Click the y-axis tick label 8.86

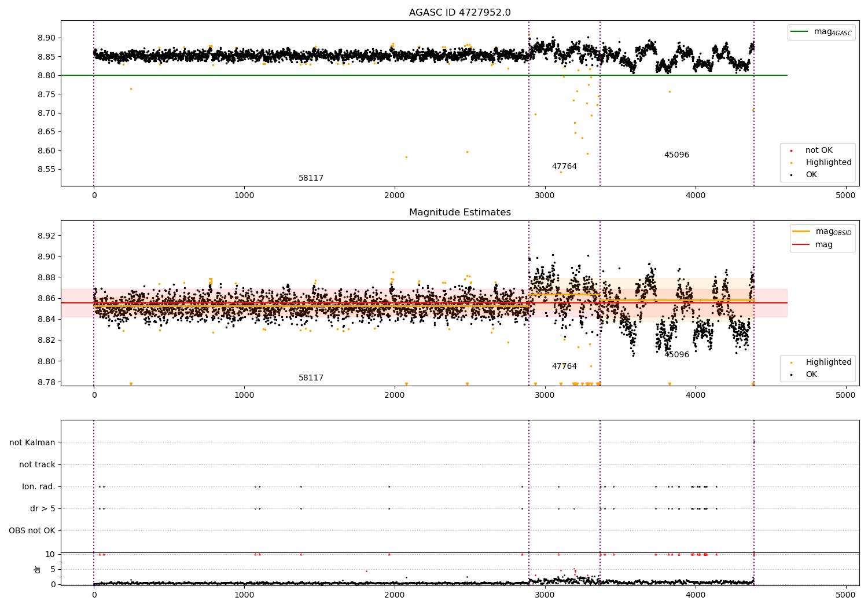coord(47,299)
